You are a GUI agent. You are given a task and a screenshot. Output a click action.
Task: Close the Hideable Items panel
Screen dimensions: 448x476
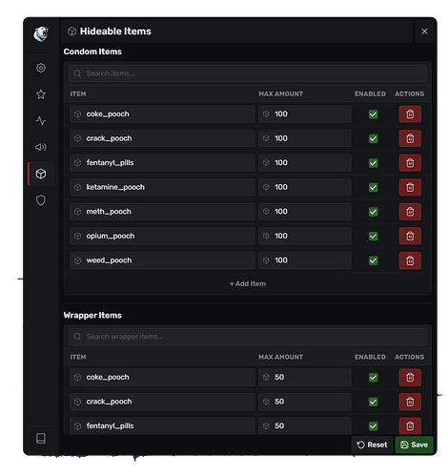[424, 31]
